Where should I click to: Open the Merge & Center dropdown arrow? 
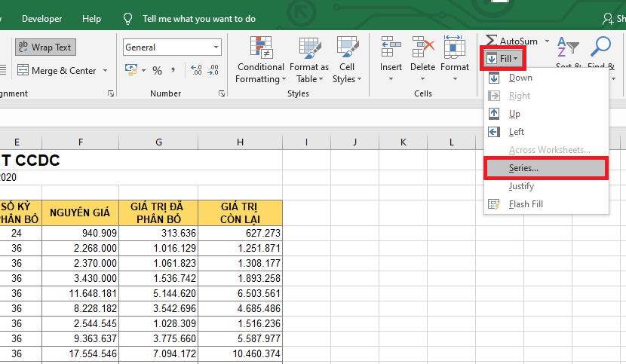[105, 71]
